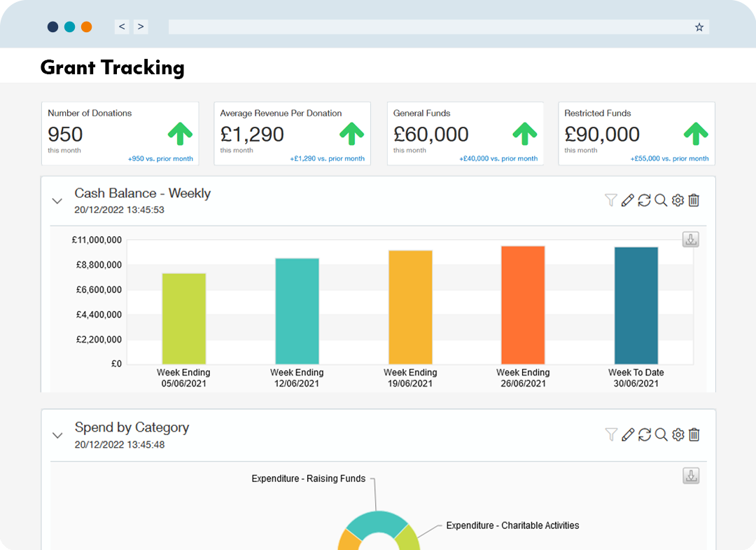Click the filter icon in Spend by Category
The width and height of the screenshot is (756, 550).
click(x=610, y=434)
